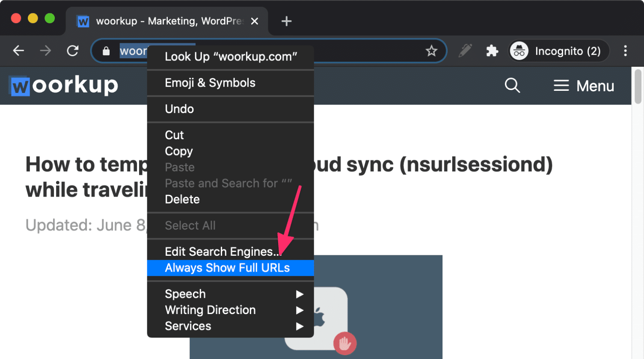
Task: Click the pencil extension icon
Action: tap(465, 51)
